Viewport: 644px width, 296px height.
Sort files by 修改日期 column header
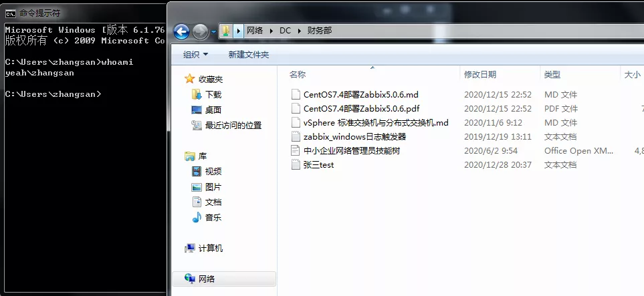pos(480,75)
